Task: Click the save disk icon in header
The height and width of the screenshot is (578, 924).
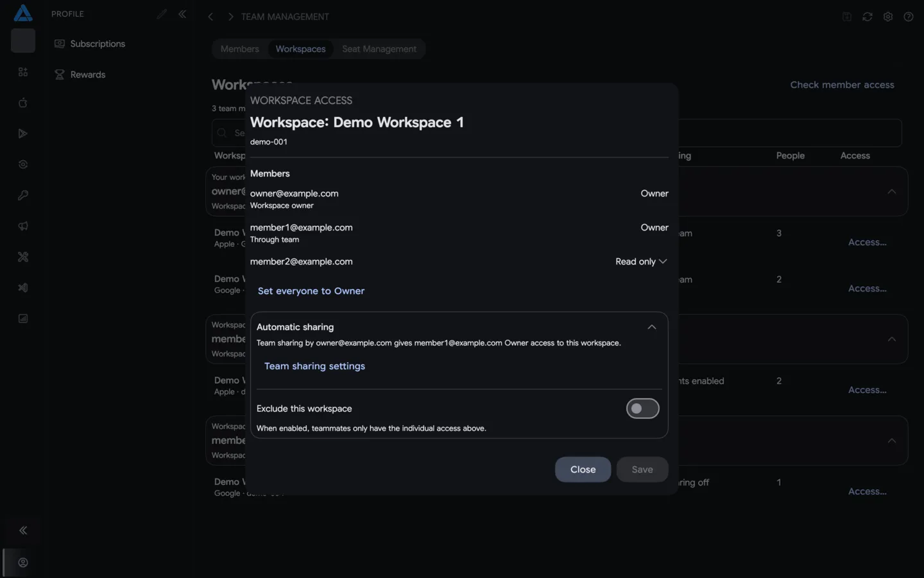Action: pyautogui.click(x=847, y=17)
